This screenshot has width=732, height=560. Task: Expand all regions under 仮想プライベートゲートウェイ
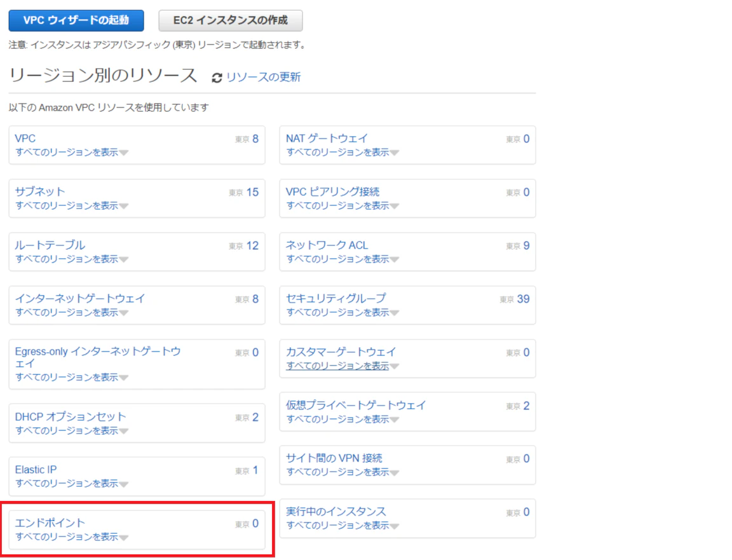(x=342, y=419)
